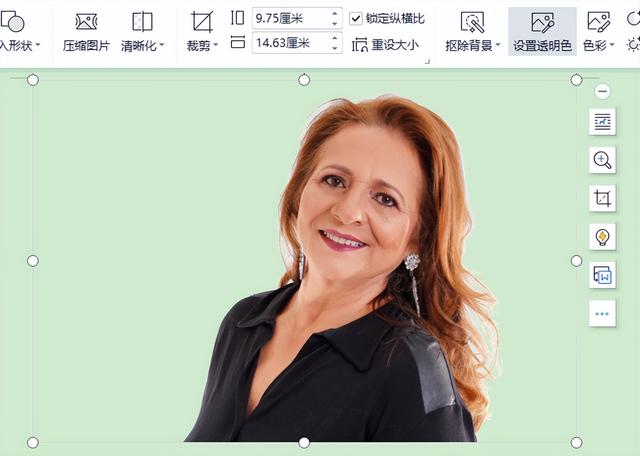This screenshot has height=456, width=640.
Task: Collapse floating toolbar with the minus button
Action: click(602, 91)
